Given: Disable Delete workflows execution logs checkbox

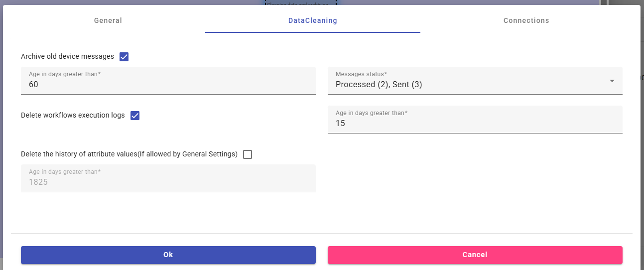Looking at the screenshot, I should (x=135, y=116).
